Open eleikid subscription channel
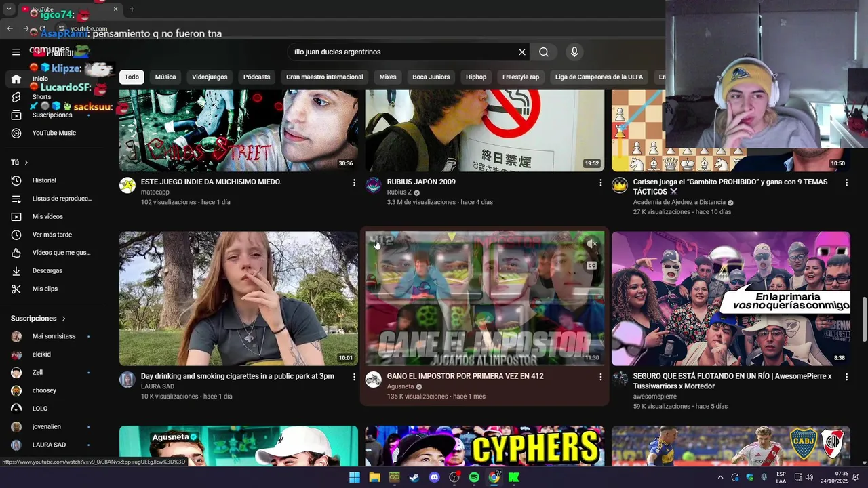Image resolution: width=868 pixels, height=488 pixels. point(54,354)
